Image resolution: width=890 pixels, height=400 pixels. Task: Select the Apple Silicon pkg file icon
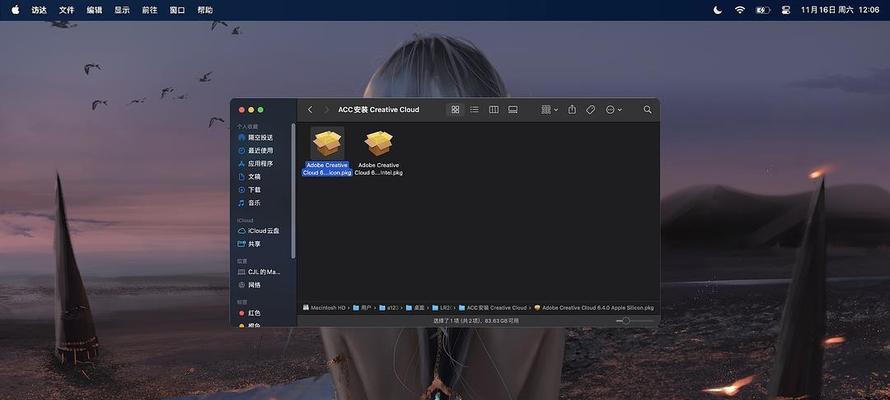pyautogui.click(x=328, y=143)
